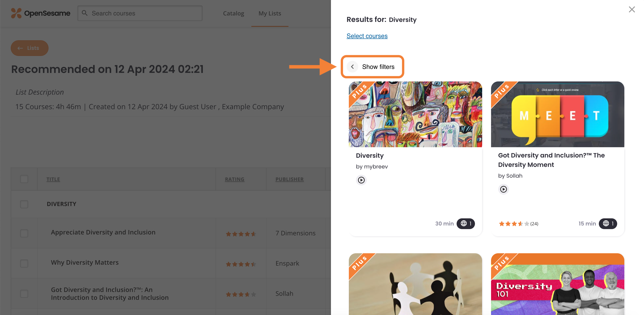The width and height of the screenshot is (644, 315).
Task: Click language globe badge on Sollah card
Action: (x=608, y=223)
